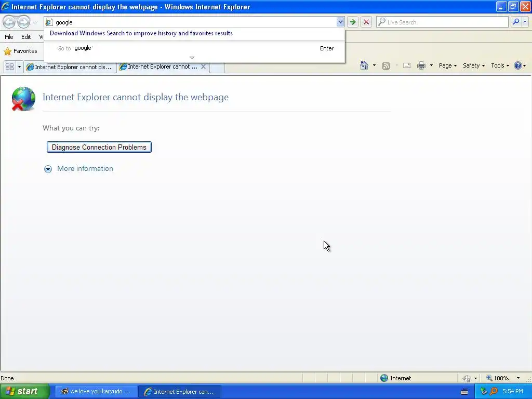The height and width of the screenshot is (399, 532).
Task: Open the File menu
Action: (x=9, y=37)
